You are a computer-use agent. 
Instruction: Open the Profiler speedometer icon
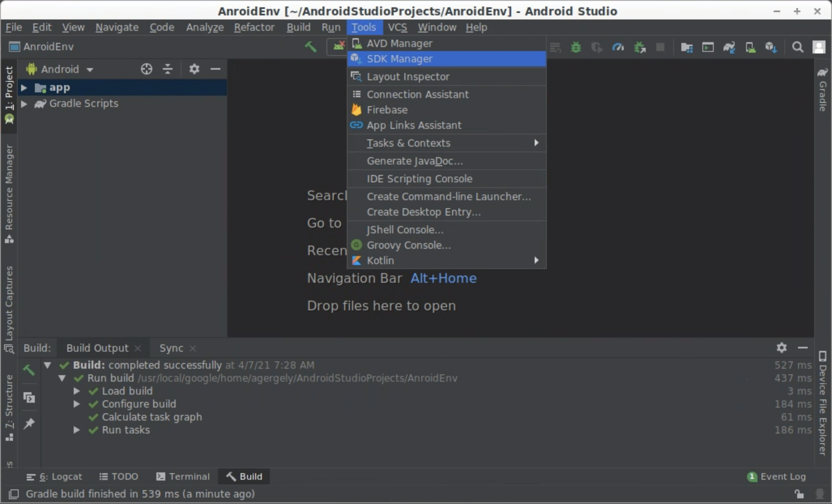(618, 47)
